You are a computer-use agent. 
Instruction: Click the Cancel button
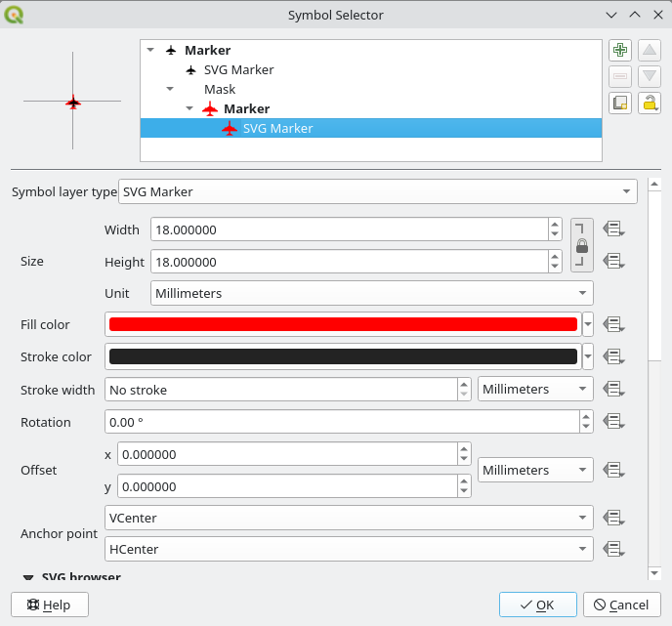click(x=621, y=605)
